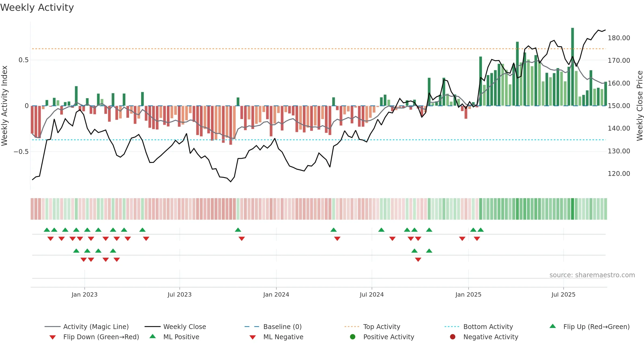This screenshot has width=644, height=362.
Task: Click the 0.5 activity index axis label
Action: click(23, 60)
